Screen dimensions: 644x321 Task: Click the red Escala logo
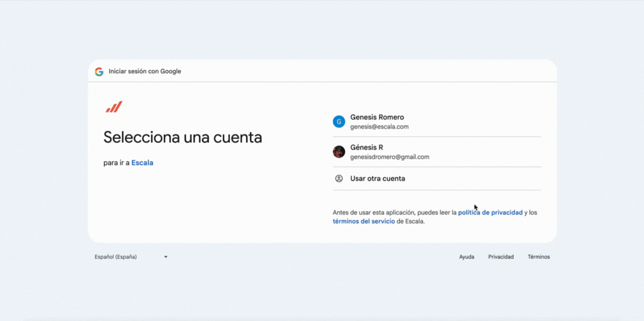(114, 107)
